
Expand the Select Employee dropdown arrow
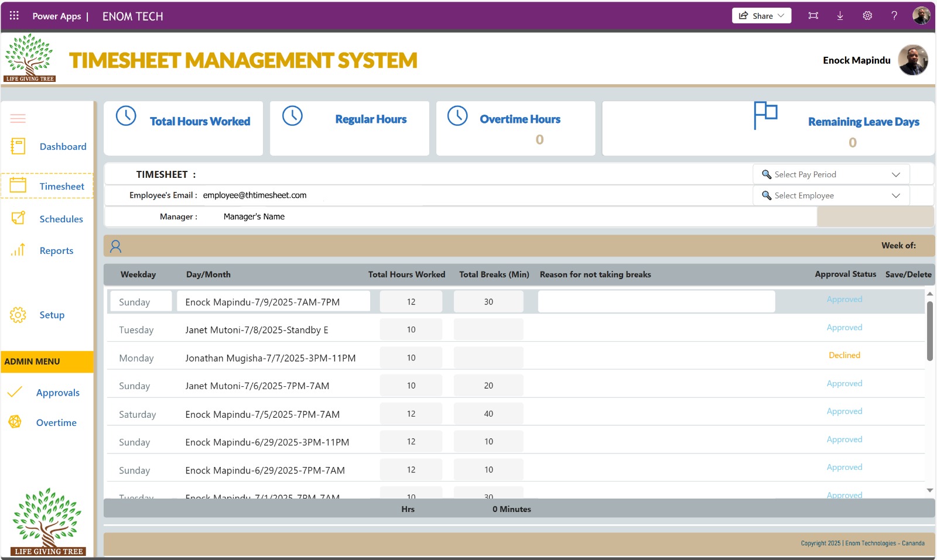coord(895,195)
